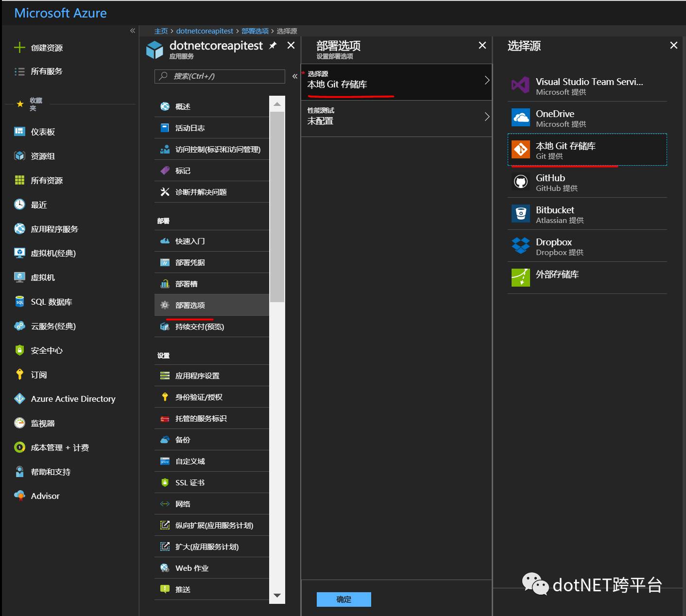This screenshot has height=616, width=686.
Task: Open 虚拟机(经典) sidebar item
Action: (70, 253)
